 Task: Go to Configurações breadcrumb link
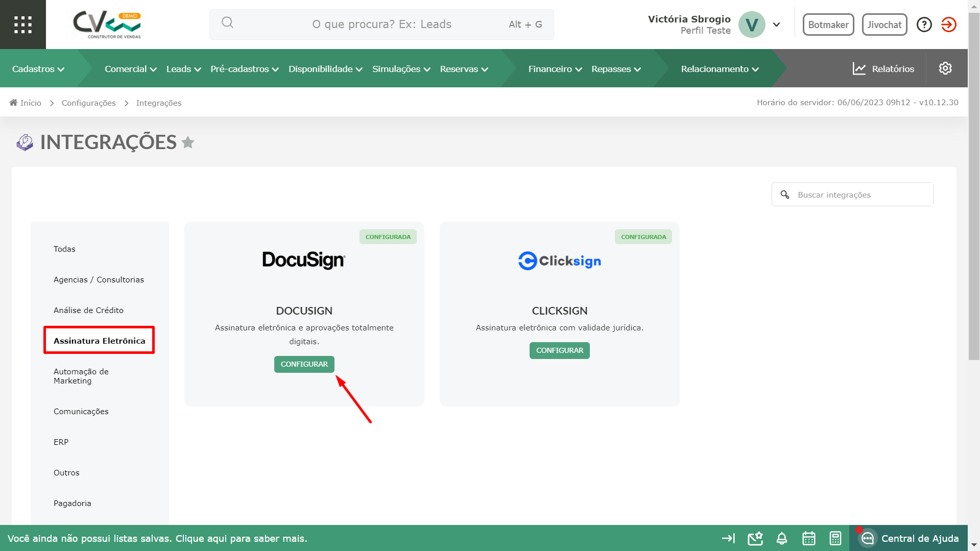(x=88, y=103)
